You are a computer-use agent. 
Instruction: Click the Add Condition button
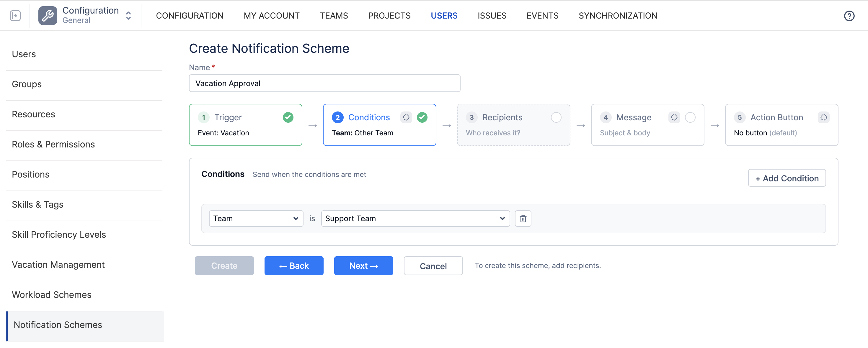pos(787,178)
